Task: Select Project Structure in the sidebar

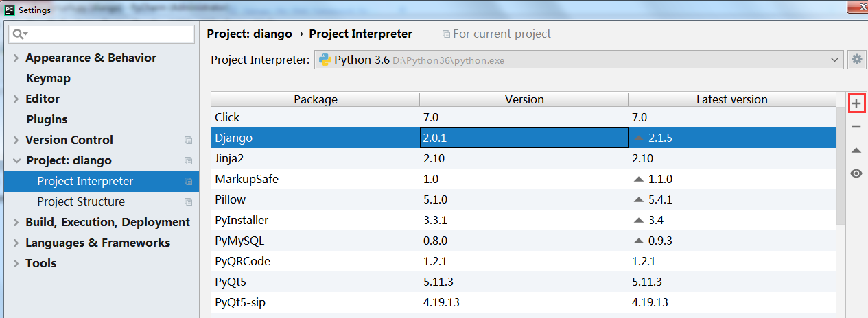Action: click(81, 202)
